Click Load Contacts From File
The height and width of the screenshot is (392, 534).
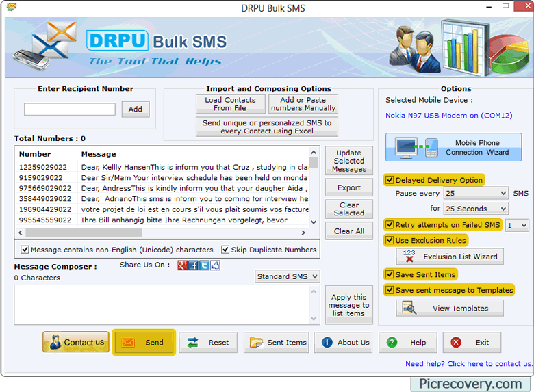[x=230, y=104]
